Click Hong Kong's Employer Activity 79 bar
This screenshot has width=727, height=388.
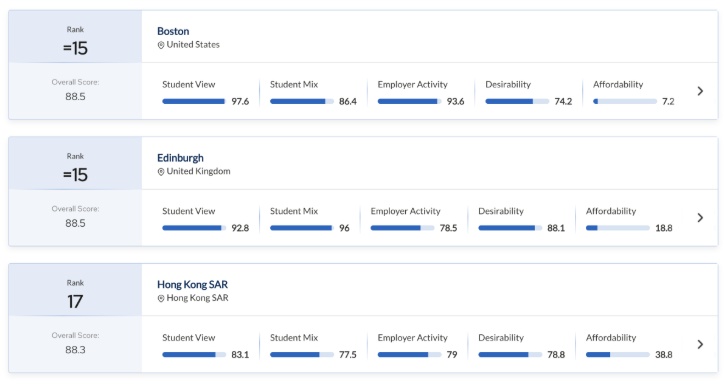pyautogui.click(x=409, y=355)
